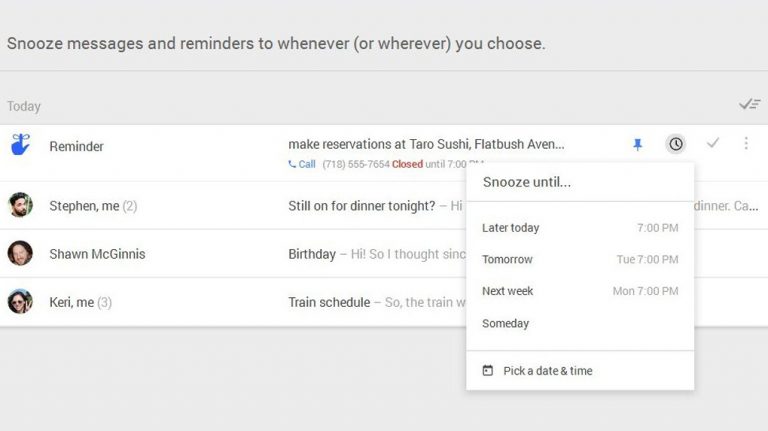Screen dimensions: 768x431
Task: Click the Reminder finger-string icon
Action: tap(20, 146)
